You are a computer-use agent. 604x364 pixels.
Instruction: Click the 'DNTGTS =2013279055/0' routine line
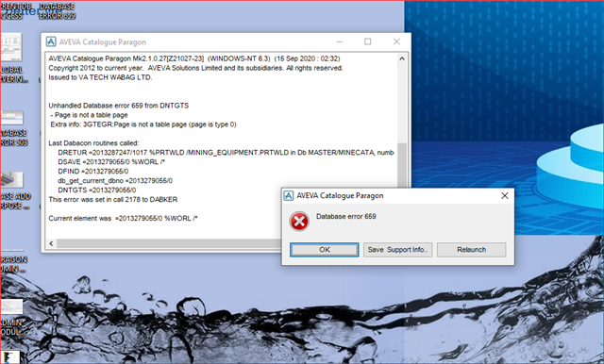pos(96,190)
